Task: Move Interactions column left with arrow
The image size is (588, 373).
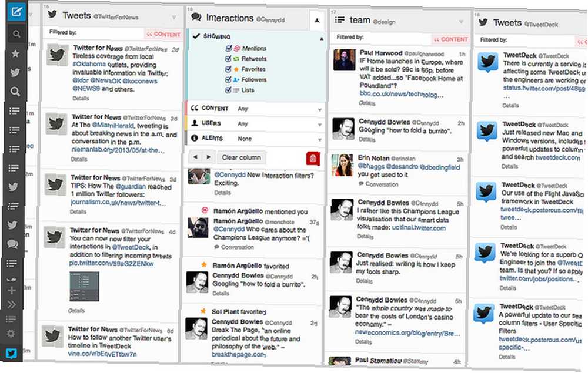Action: pos(195,157)
